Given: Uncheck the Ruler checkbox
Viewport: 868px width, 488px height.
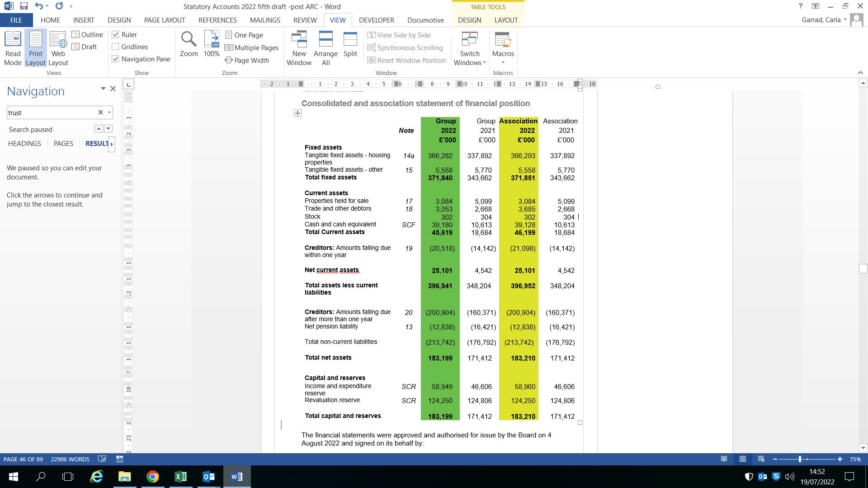Looking at the screenshot, I should [x=116, y=35].
